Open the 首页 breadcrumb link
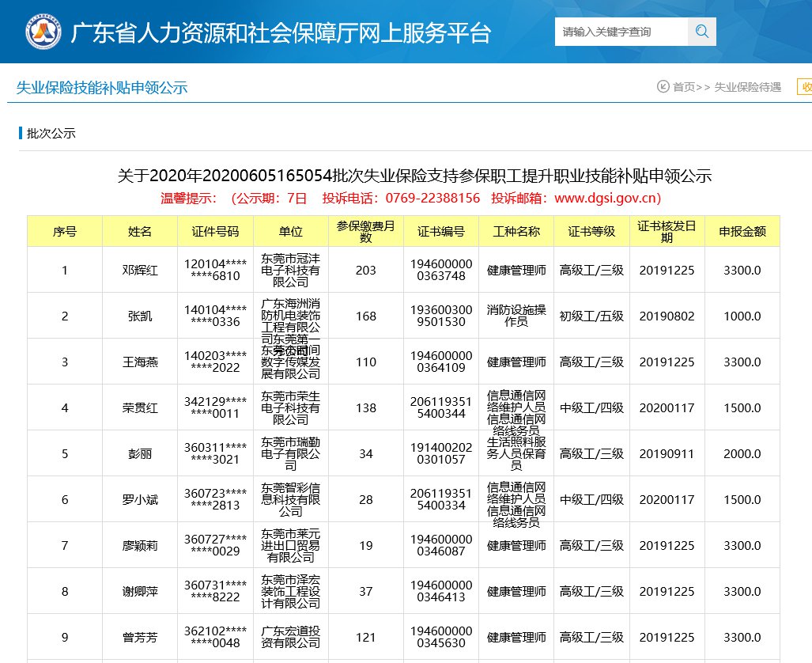812x663 pixels. click(x=684, y=87)
